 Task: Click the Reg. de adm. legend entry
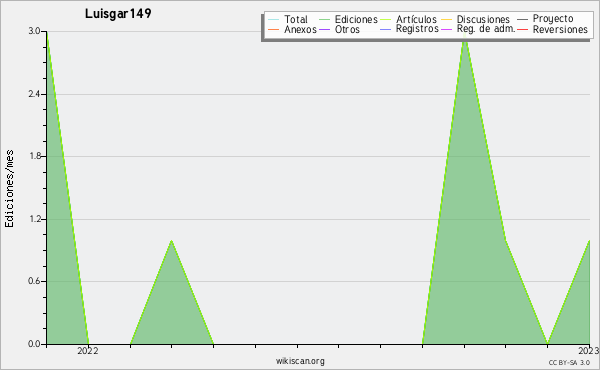pyautogui.click(x=478, y=29)
